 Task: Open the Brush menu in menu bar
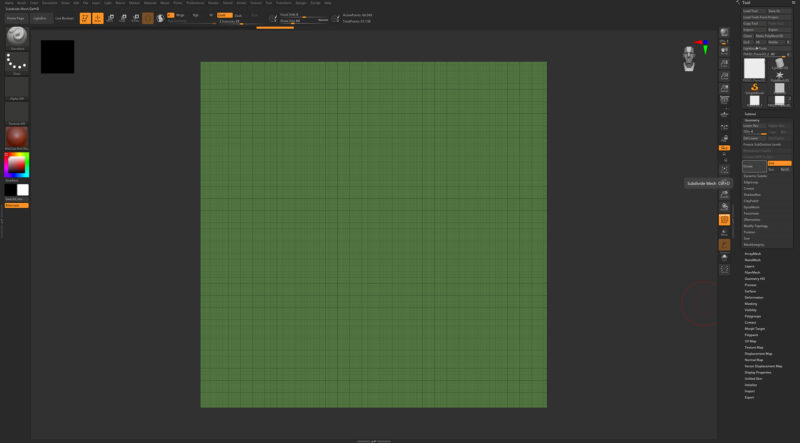(x=21, y=3)
